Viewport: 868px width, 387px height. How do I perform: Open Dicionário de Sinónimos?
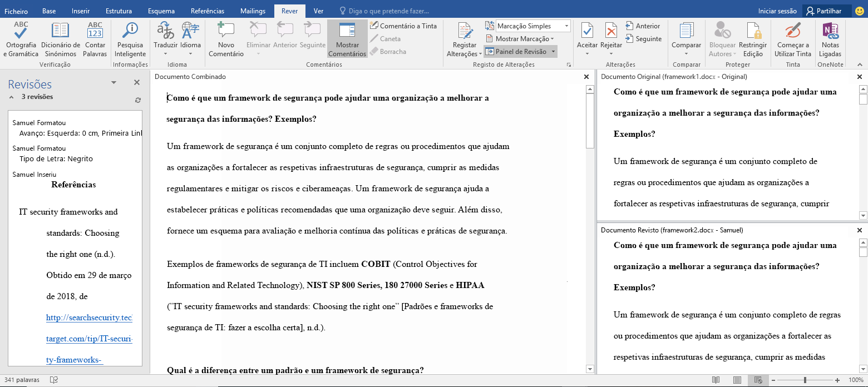coord(61,39)
